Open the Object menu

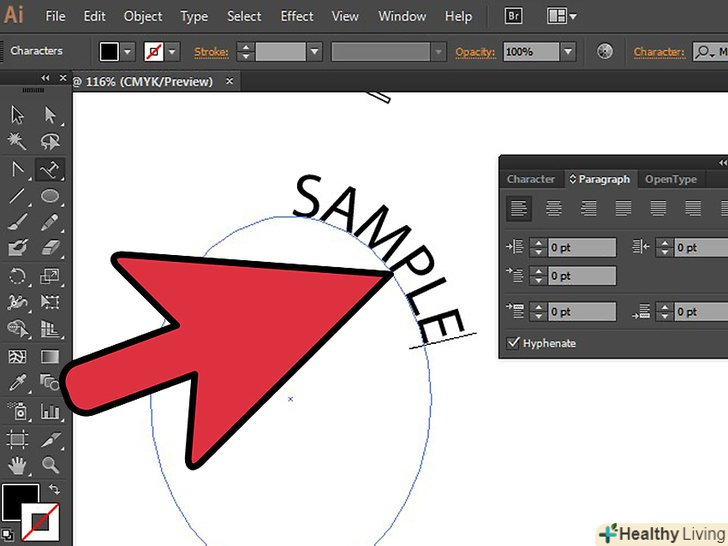(x=143, y=16)
